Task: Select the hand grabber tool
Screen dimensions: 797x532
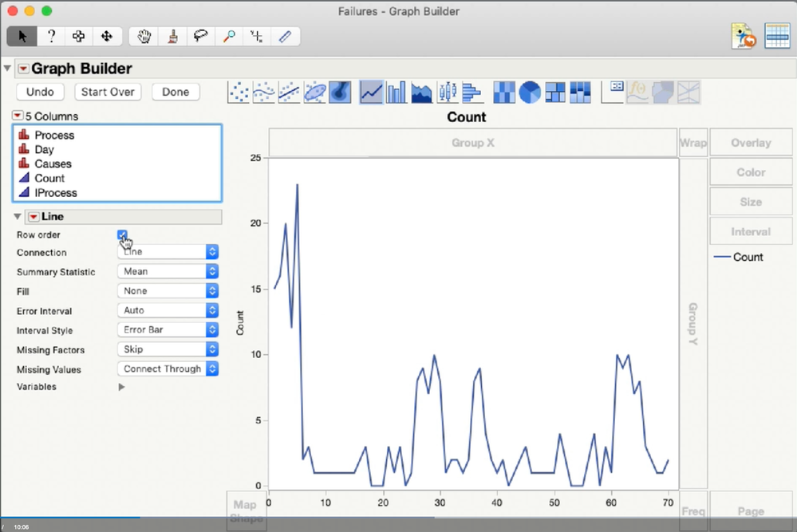Action: pyautogui.click(x=144, y=36)
